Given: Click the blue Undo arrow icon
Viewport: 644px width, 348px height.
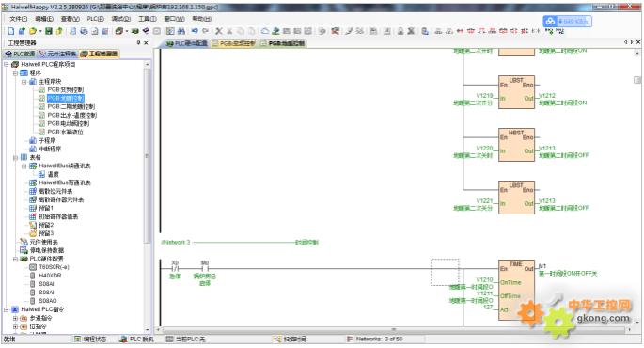Looking at the screenshot, I should 195,31.
